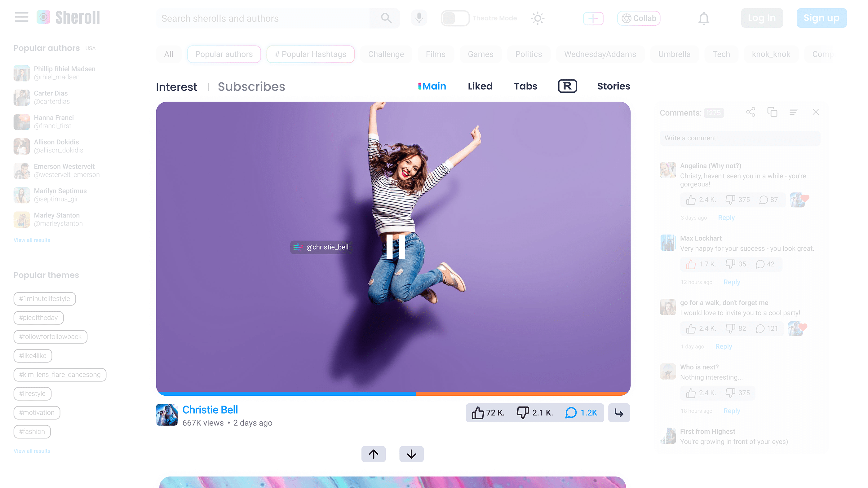Click the share arrow button below video

619,413
